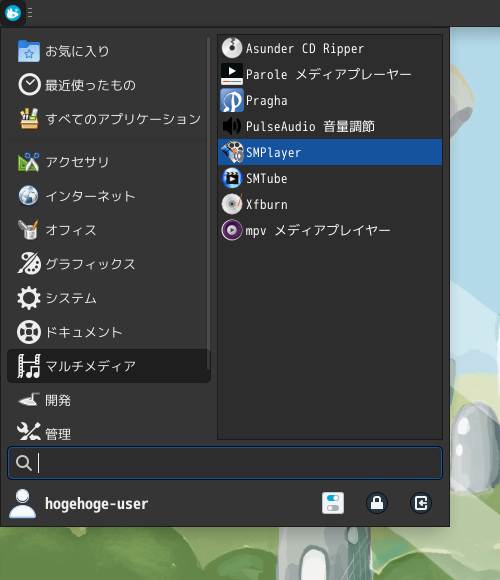Screen dimensions: 500x580
Task: Start the Pragha music player
Action: (330, 100)
